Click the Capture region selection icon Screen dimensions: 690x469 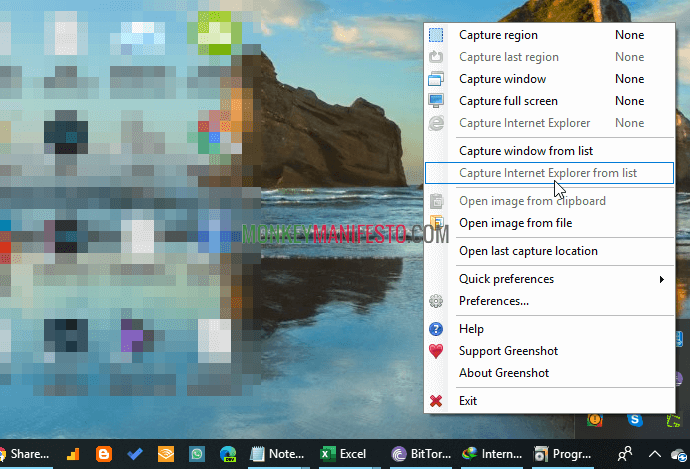(436, 35)
